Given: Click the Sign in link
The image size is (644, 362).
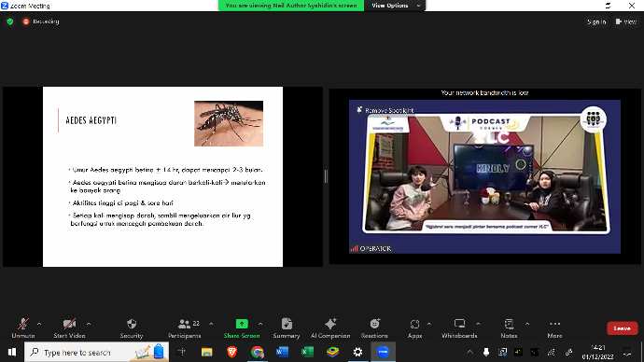Looking at the screenshot, I should click(x=596, y=21).
